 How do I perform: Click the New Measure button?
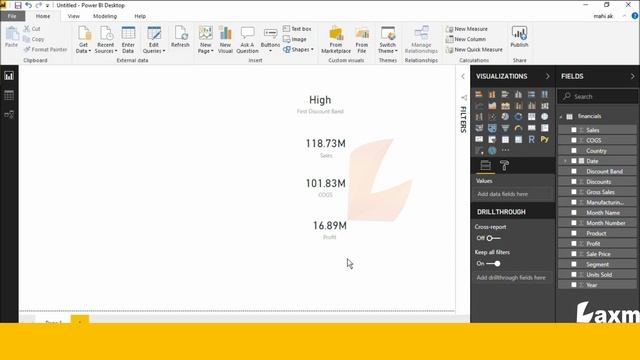pos(467,29)
